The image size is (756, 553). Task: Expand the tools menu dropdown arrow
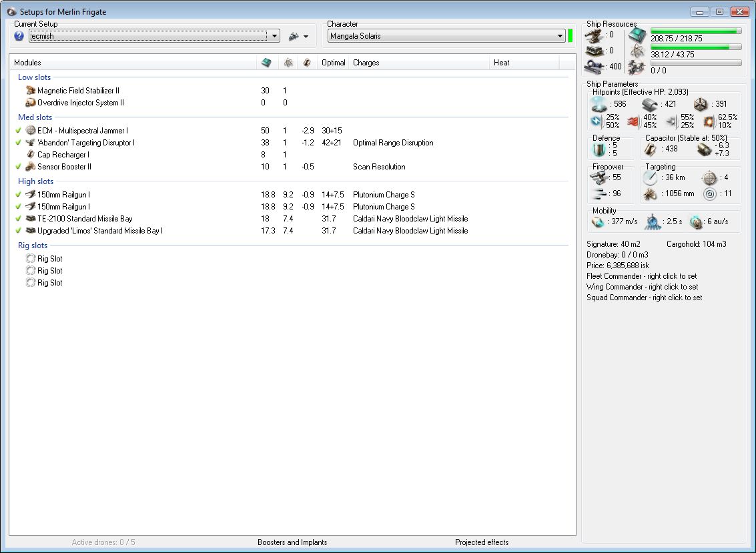click(306, 37)
